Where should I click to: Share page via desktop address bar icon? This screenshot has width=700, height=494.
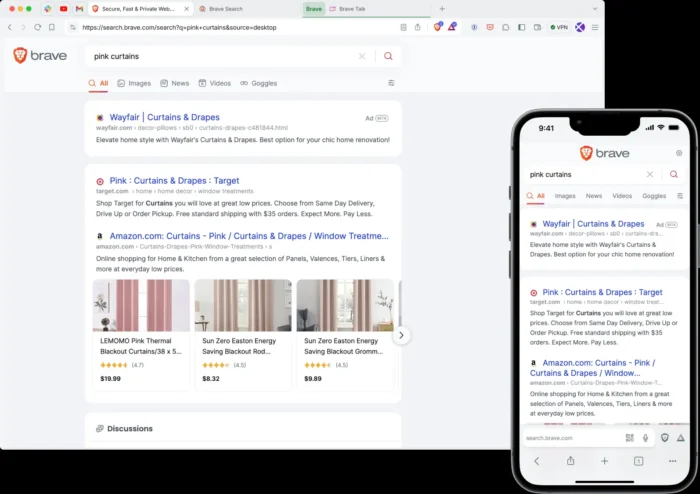[x=417, y=27]
